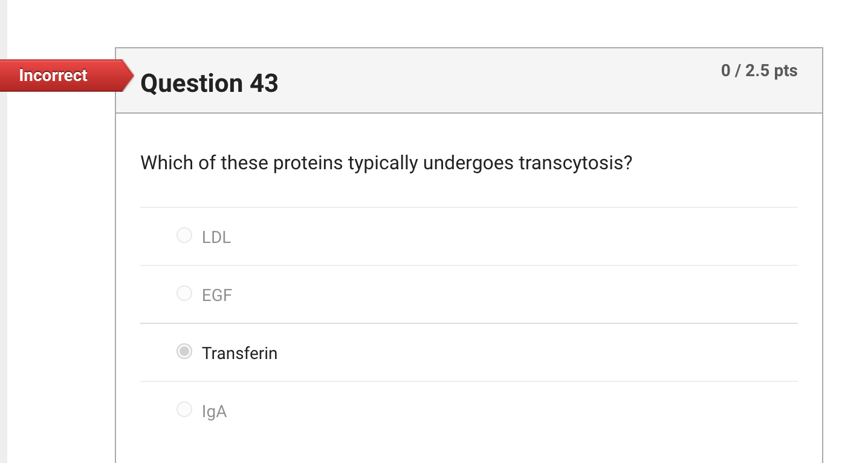Click the red Incorrect badge
Screen dimensions: 868x463
pyautogui.click(x=53, y=76)
